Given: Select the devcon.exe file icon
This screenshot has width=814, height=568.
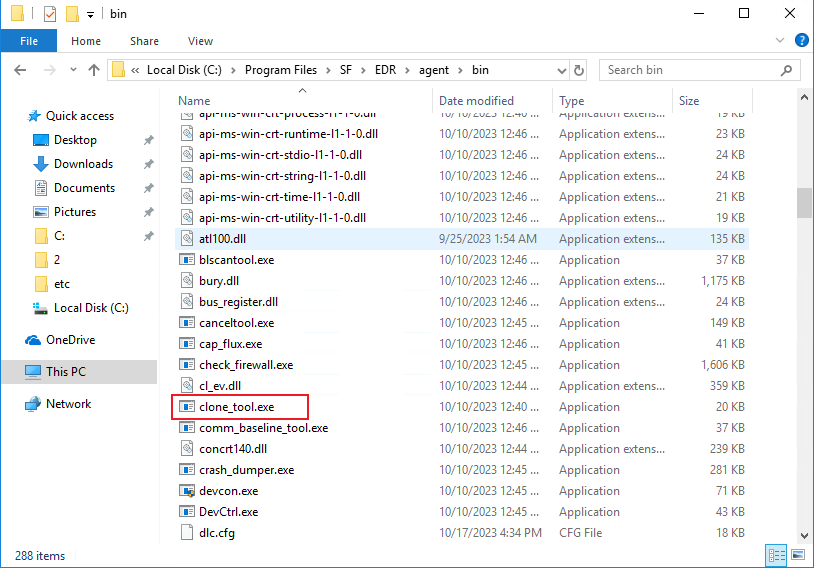Looking at the screenshot, I should 186,491.
